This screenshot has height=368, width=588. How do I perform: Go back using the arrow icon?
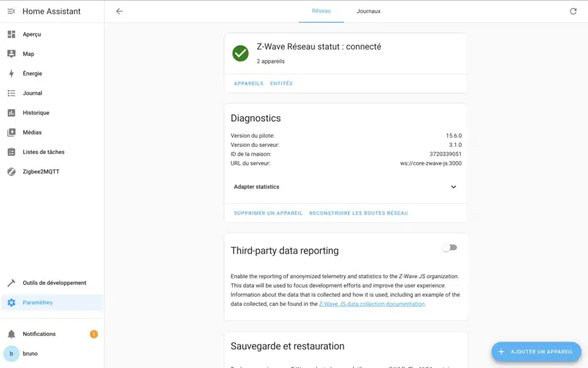(x=119, y=11)
